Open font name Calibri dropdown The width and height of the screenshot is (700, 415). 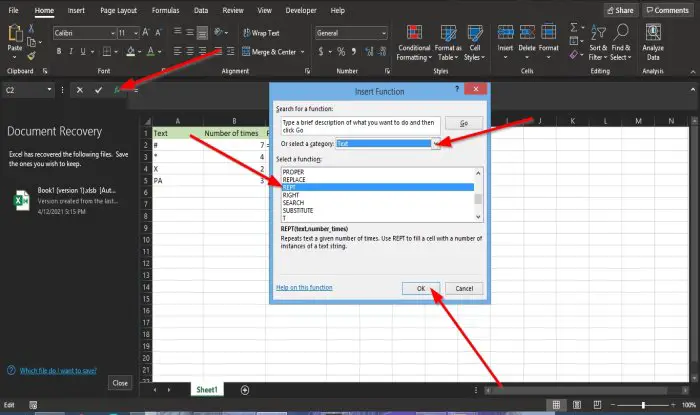pos(112,33)
